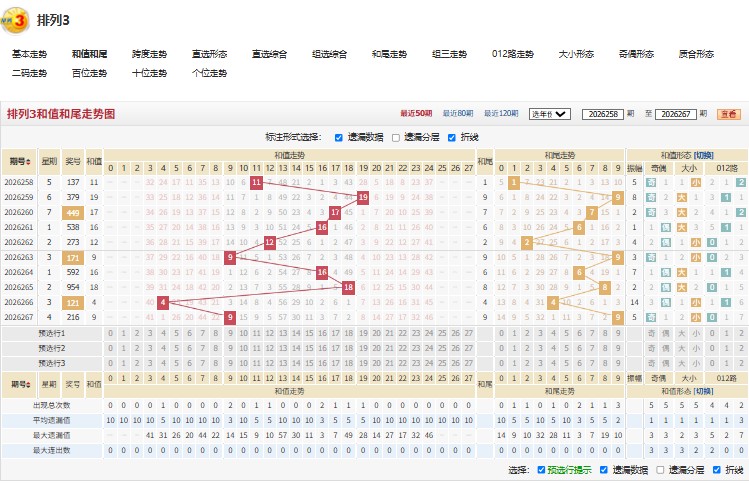The image size is (749, 483).
Task: Enable top 遗漏分层 checkbox
Action: point(396,138)
